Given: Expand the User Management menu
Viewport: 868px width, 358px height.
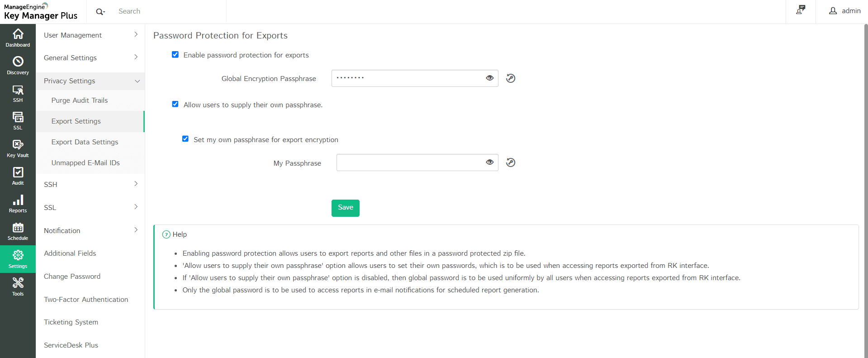Looking at the screenshot, I should tap(90, 35).
